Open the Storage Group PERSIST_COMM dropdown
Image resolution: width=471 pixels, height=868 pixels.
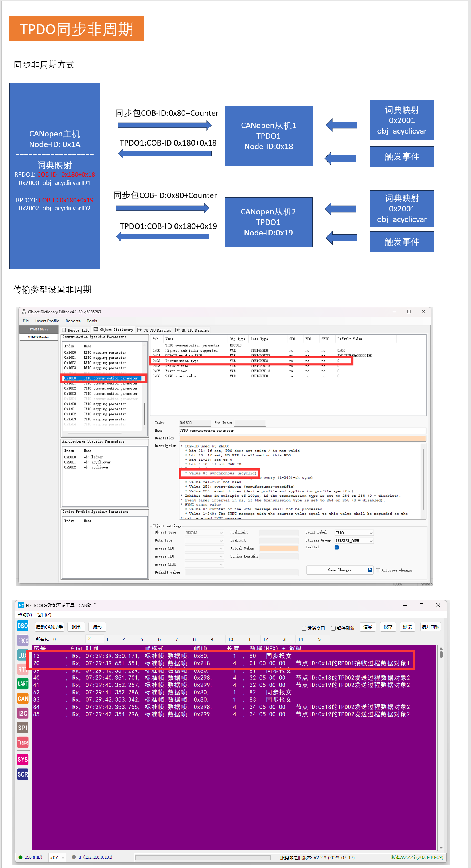pyautogui.click(x=354, y=540)
